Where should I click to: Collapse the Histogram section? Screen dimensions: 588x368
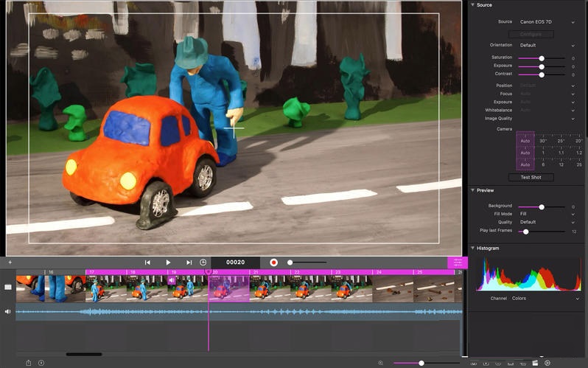pyautogui.click(x=472, y=248)
